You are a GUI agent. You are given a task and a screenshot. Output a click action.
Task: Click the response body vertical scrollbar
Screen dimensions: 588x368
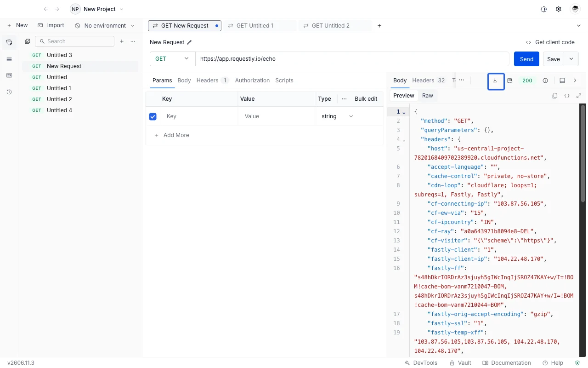click(x=583, y=153)
